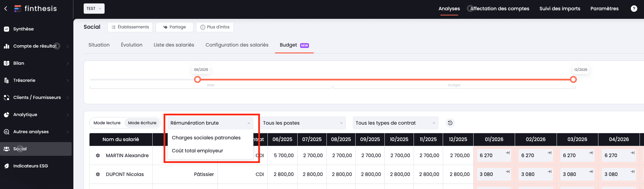Viewport: 644px width, 189px height.
Task: Expand the Clients / Fournisseurs chevron
Action: pos(68,98)
